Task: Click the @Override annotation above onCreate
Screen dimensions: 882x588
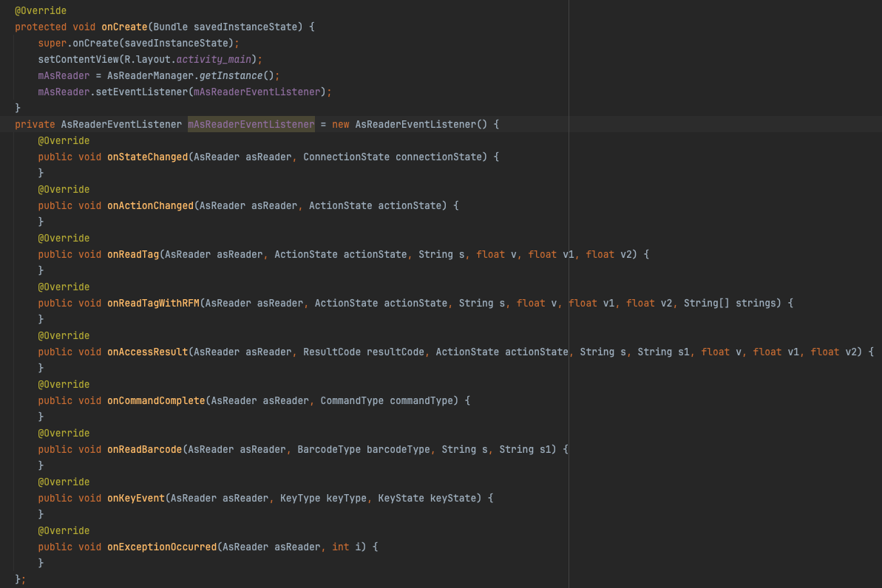Action: click(x=41, y=10)
